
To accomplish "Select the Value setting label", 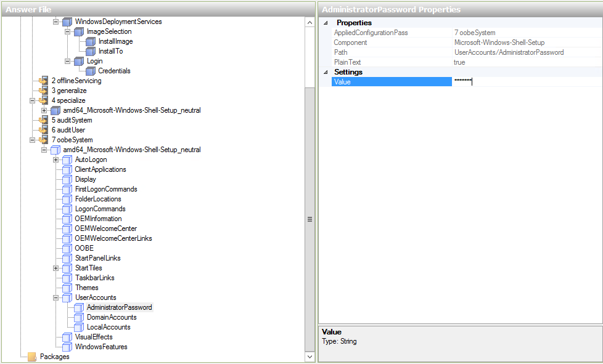I will (392, 81).
